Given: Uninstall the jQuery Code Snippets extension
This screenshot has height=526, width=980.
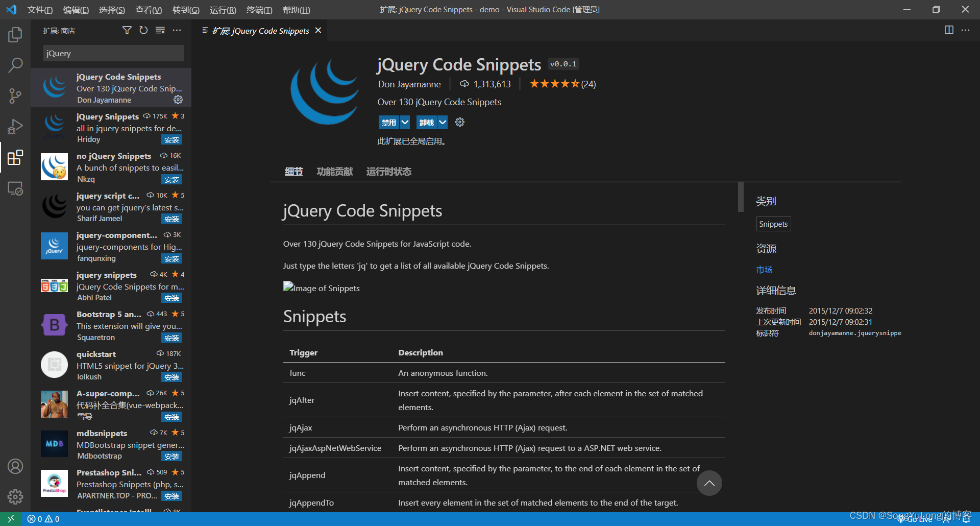Looking at the screenshot, I should 427,122.
